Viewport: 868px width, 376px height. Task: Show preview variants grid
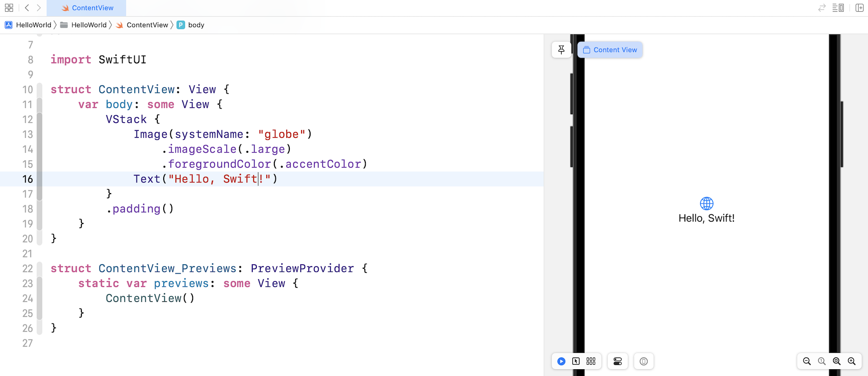coord(591,361)
